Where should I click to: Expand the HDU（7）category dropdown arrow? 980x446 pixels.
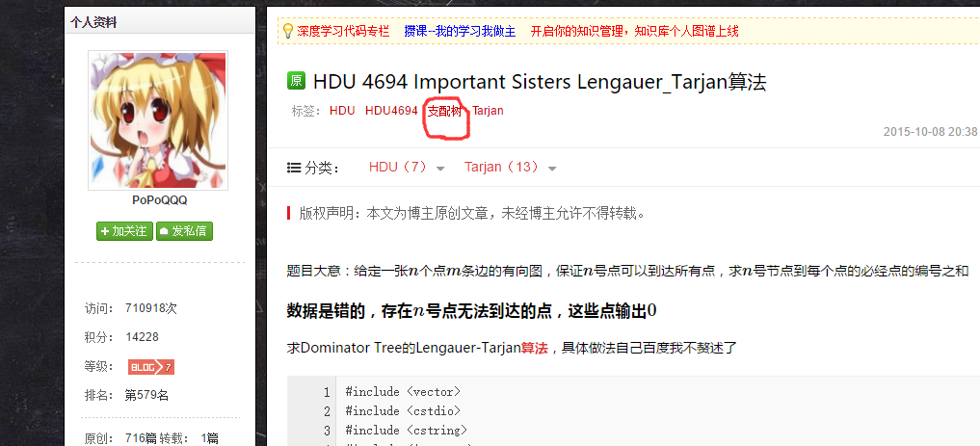(x=440, y=169)
